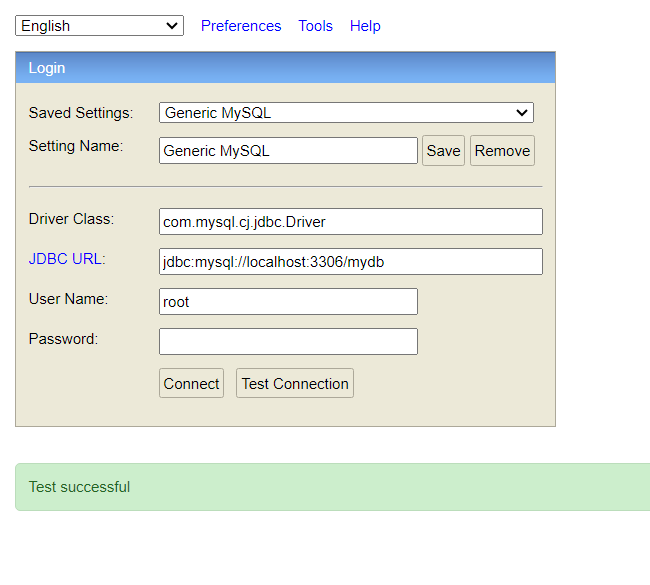Click the Test Connection button
The width and height of the screenshot is (650, 585).
point(295,383)
